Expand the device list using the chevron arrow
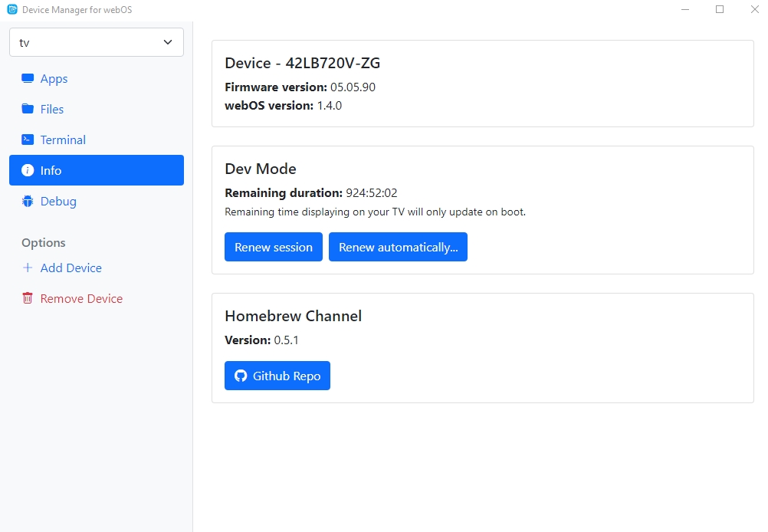 coord(168,42)
